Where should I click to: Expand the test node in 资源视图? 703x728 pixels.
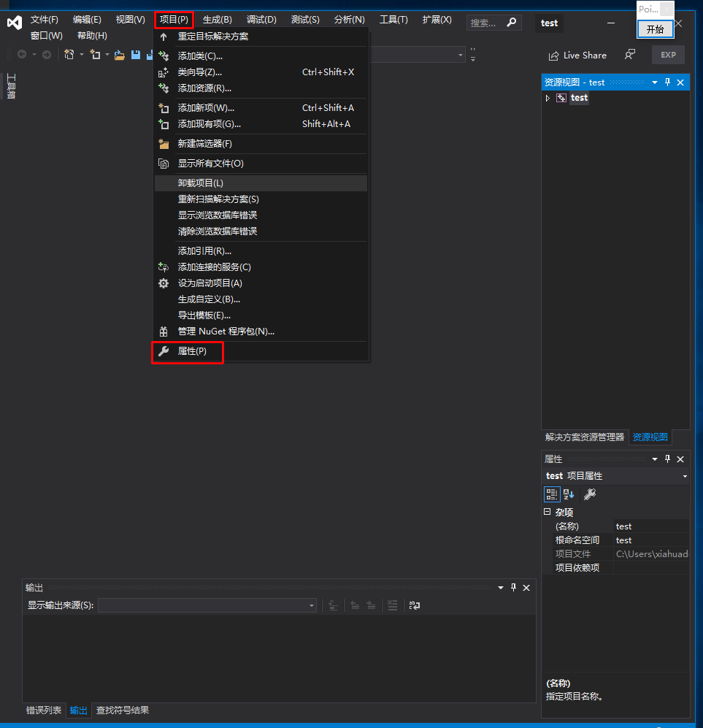(x=548, y=97)
